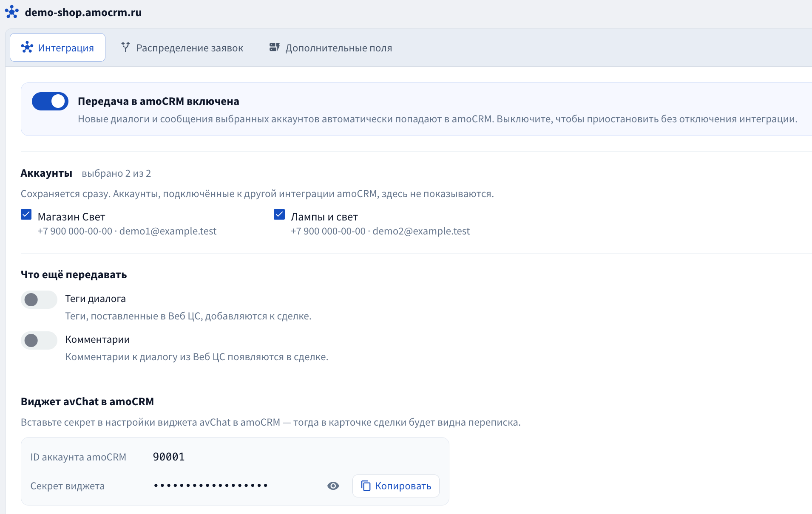The width and height of the screenshot is (812, 514).
Task: Click the demo1@example.test contact line
Action: [127, 231]
